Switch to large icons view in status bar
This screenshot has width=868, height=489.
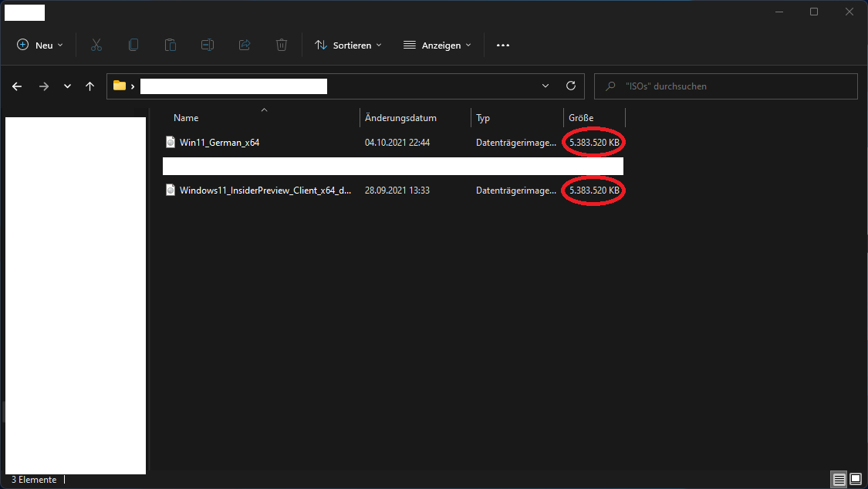click(856, 479)
